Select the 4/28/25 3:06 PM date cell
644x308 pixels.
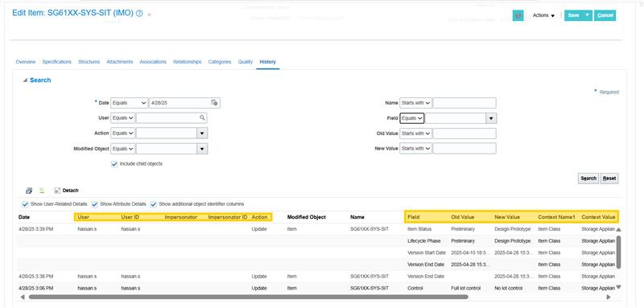pyautogui.click(x=35, y=288)
